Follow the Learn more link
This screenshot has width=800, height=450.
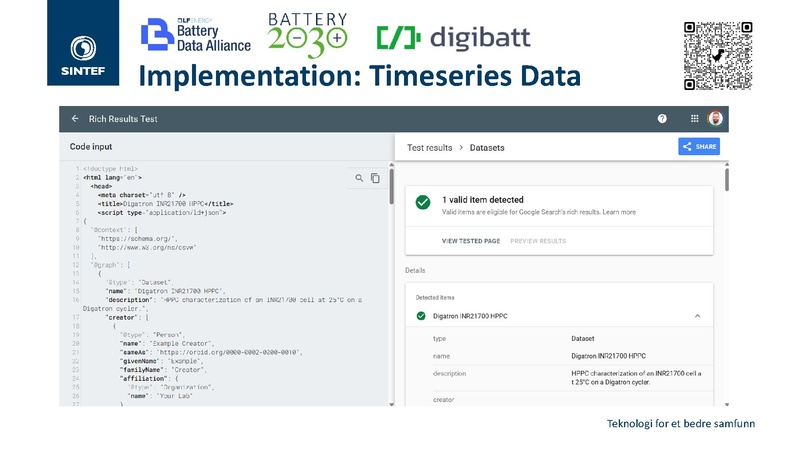[x=619, y=212]
